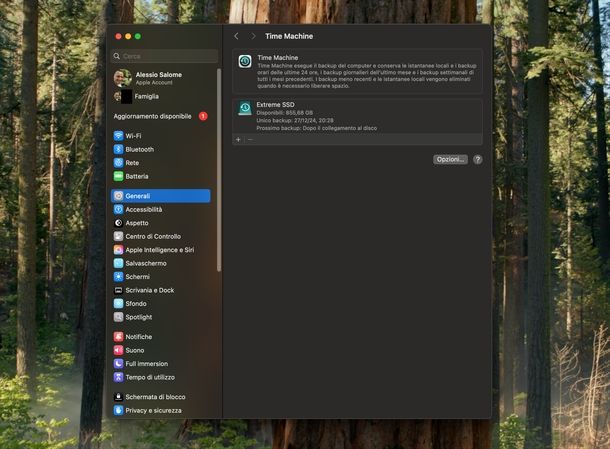Open the Famiglia entry
610x449 pixels.
click(163, 96)
